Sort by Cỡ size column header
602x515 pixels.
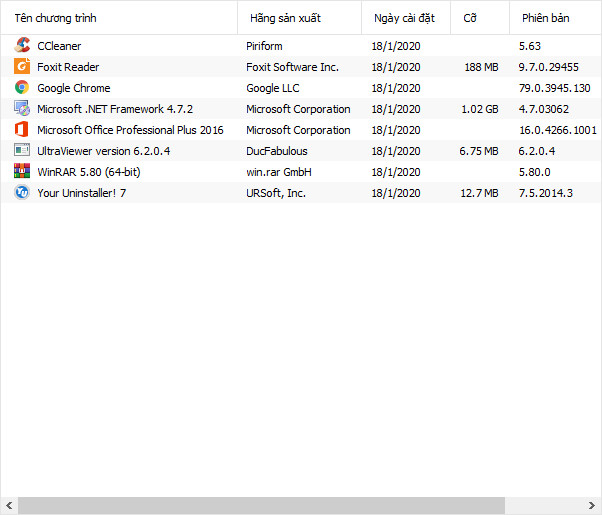pyautogui.click(x=480, y=18)
